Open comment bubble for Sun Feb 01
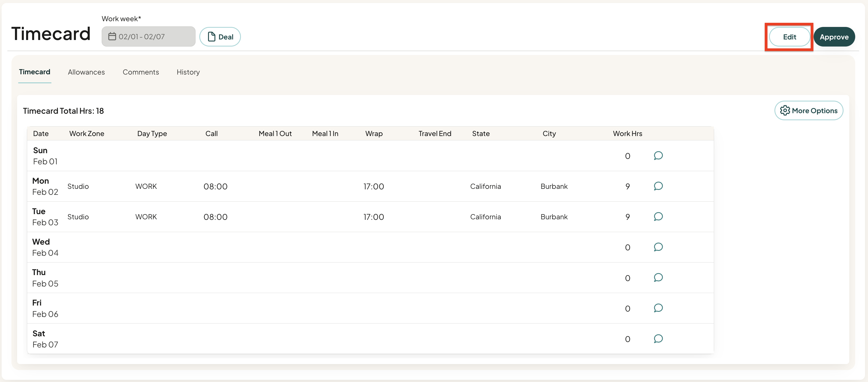 (x=658, y=155)
